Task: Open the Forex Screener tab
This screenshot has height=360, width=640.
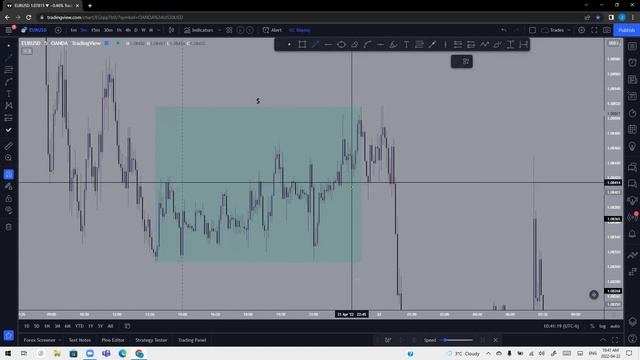Action: point(39,340)
